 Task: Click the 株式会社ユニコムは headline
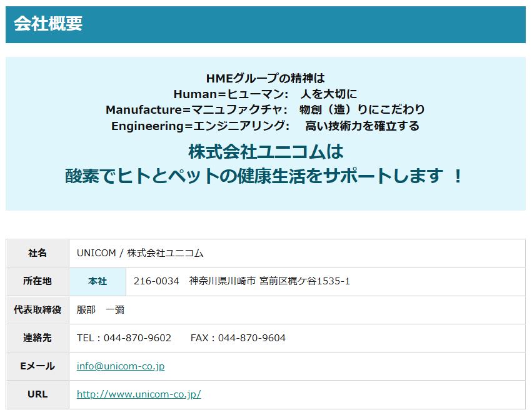(x=266, y=151)
